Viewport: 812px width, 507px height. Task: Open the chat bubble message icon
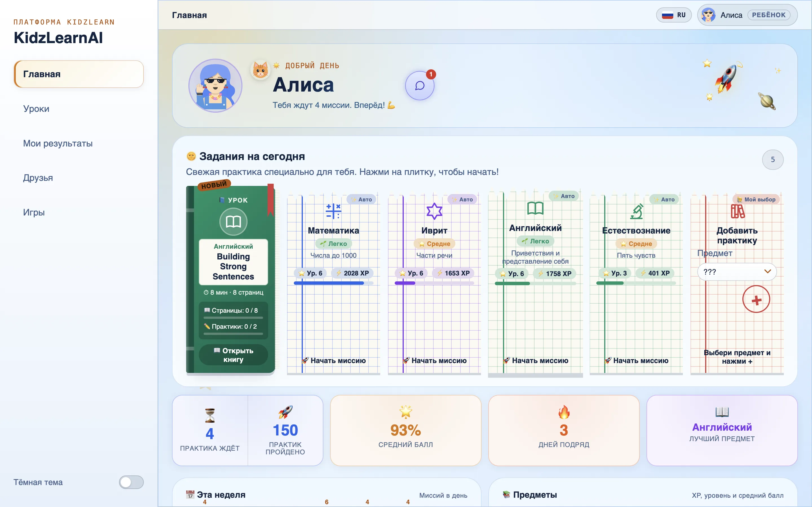pyautogui.click(x=420, y=86)
